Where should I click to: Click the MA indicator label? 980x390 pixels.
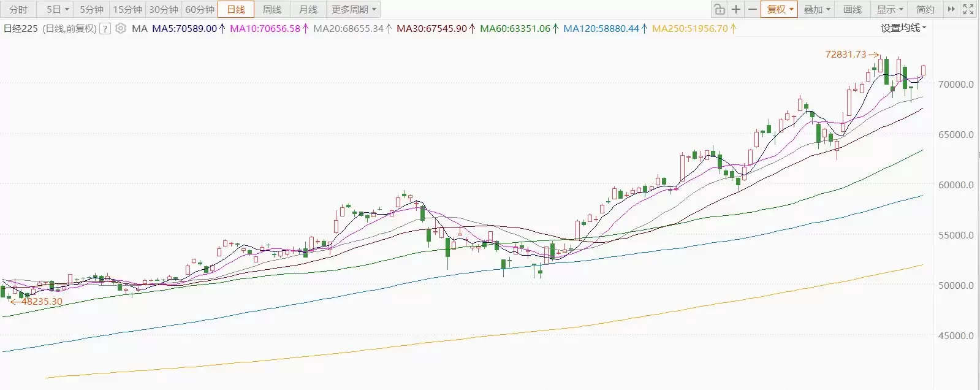[x=140, y=28]
